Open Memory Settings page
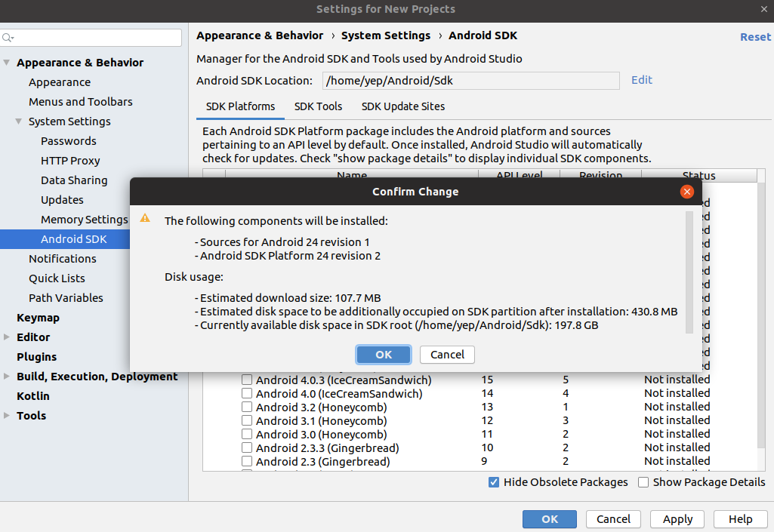This screenshot has height=532, width=774. (85, 220)
